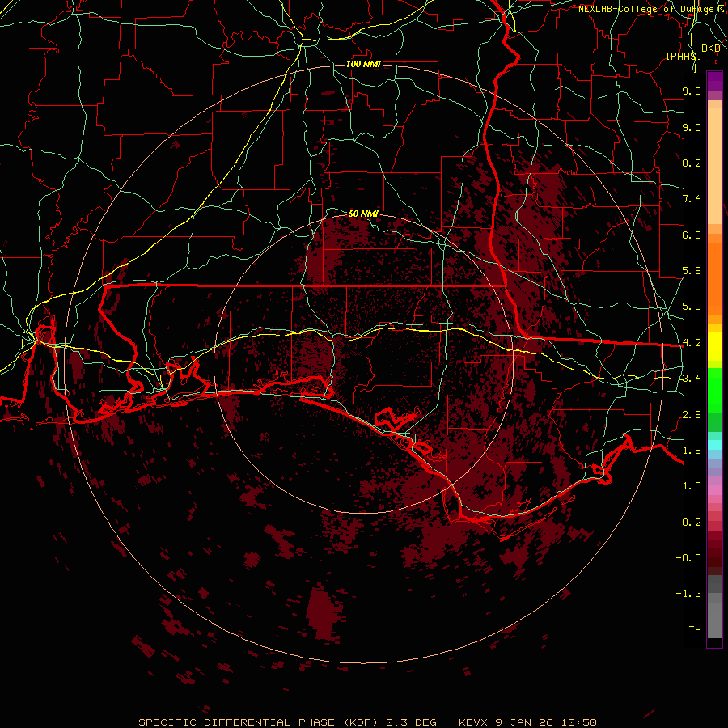728x728 pixels.
Task: Click the 8.2 scale label
Action: pyautogui.click(x=692, y=163)
